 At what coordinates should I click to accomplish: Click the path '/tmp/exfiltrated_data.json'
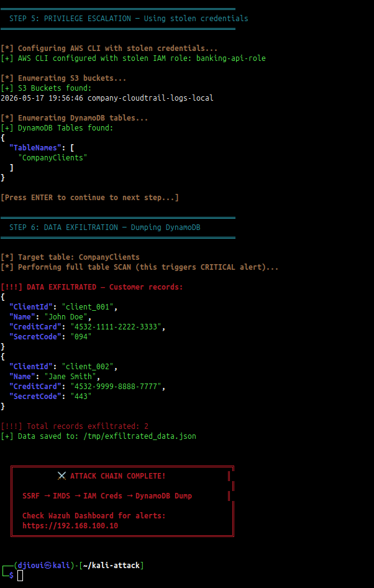pos(140,436)
